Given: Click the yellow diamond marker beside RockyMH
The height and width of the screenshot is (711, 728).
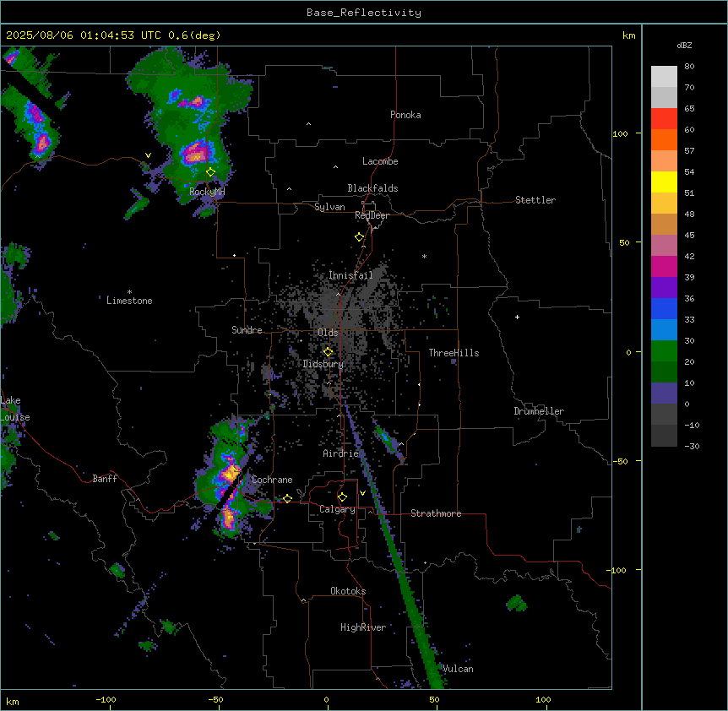Looking at the screenshot, I should [210, 172].
